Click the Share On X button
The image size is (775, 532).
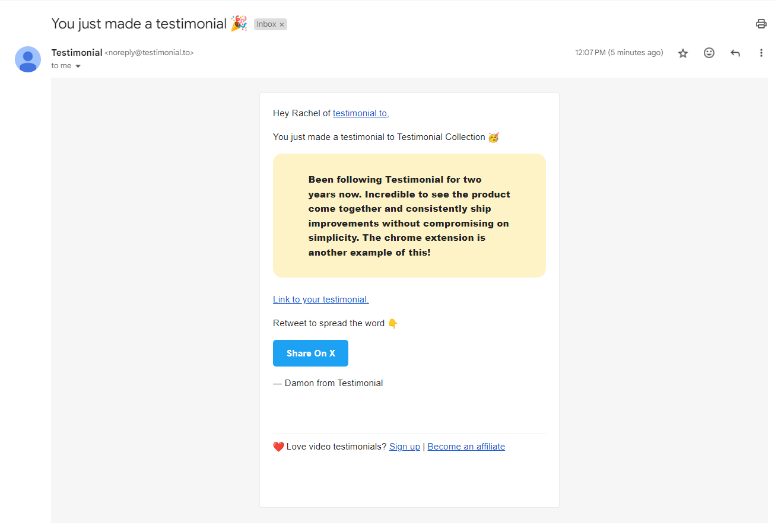coord(310,353)
